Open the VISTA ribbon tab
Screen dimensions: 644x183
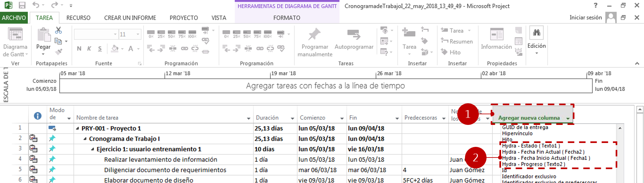click(x=219, y=18)
